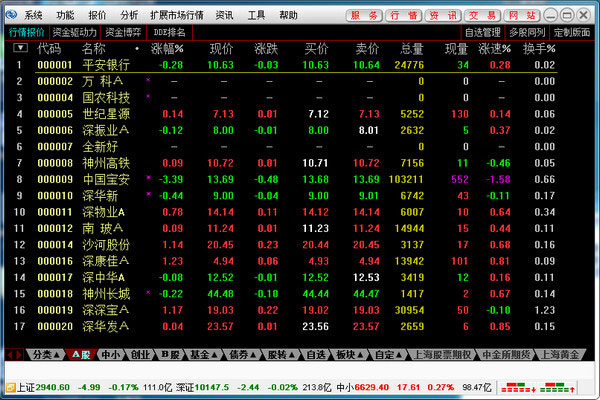Select the 上海黄金 tab
This screenshot has width=600, height=400.
click(560, 355)
